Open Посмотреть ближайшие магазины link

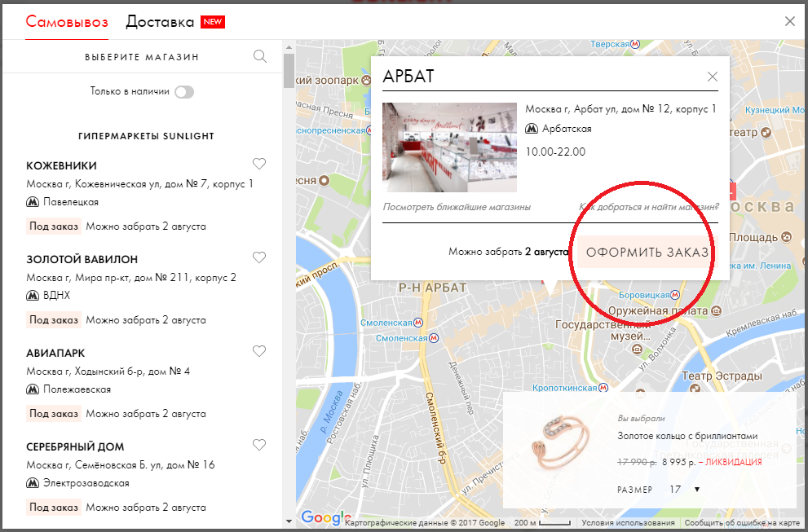tap(457, 207)
